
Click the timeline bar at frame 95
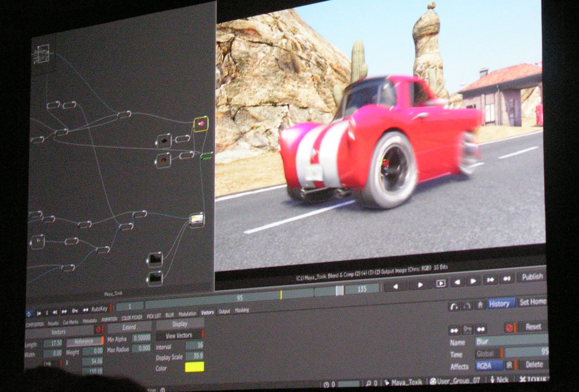[x=240, y=298]
